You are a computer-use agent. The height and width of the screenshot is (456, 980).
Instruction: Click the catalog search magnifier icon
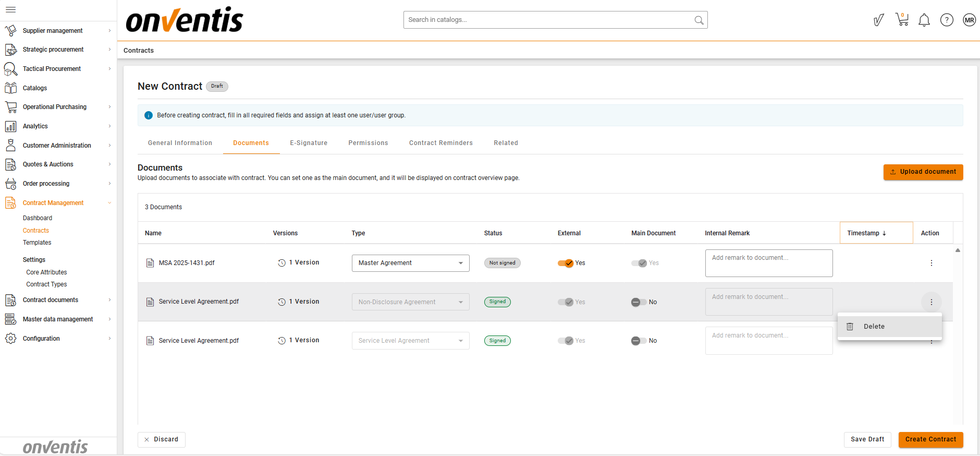[699, 20]
